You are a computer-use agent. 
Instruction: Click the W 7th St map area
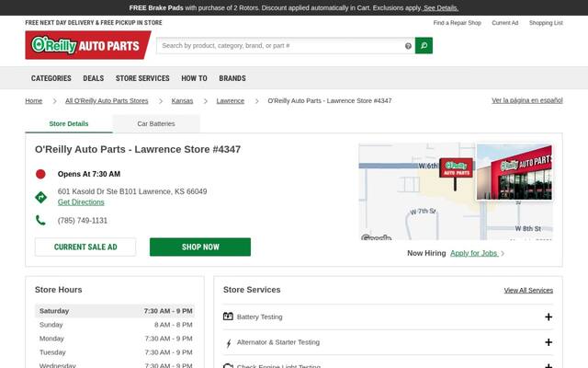point(423,212)
